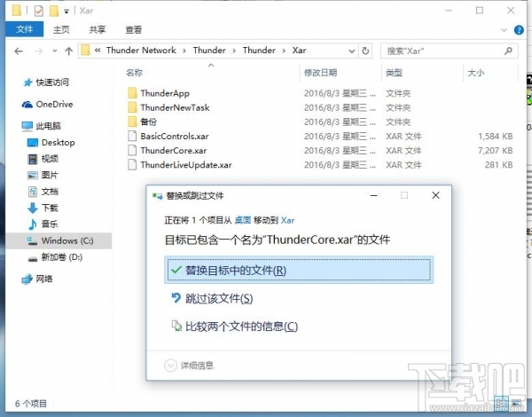
Task: Minimize the 替换或跳过文件 dialog
Action: [373, 195]
